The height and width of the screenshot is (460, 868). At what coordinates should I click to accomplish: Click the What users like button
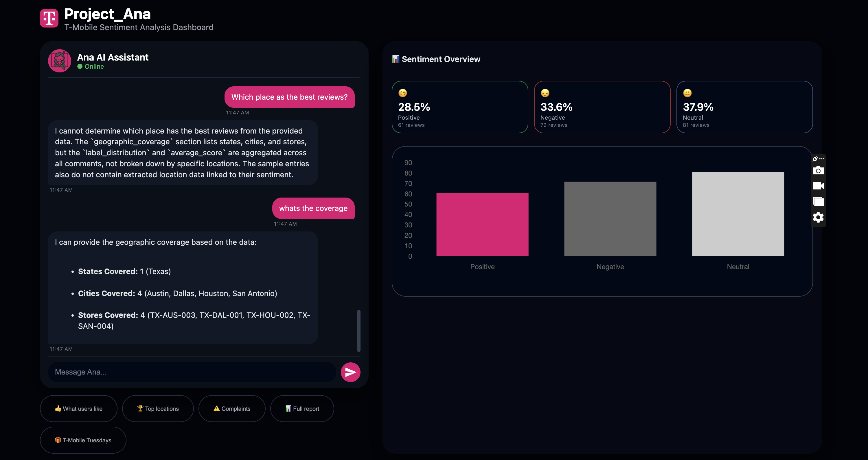(x=78, y=408)
